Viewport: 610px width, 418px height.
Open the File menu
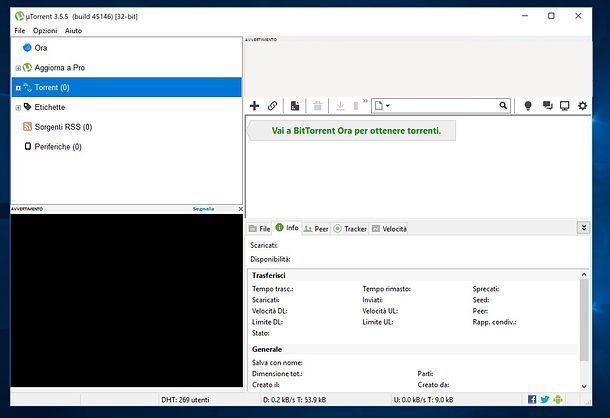click(19, 30)
